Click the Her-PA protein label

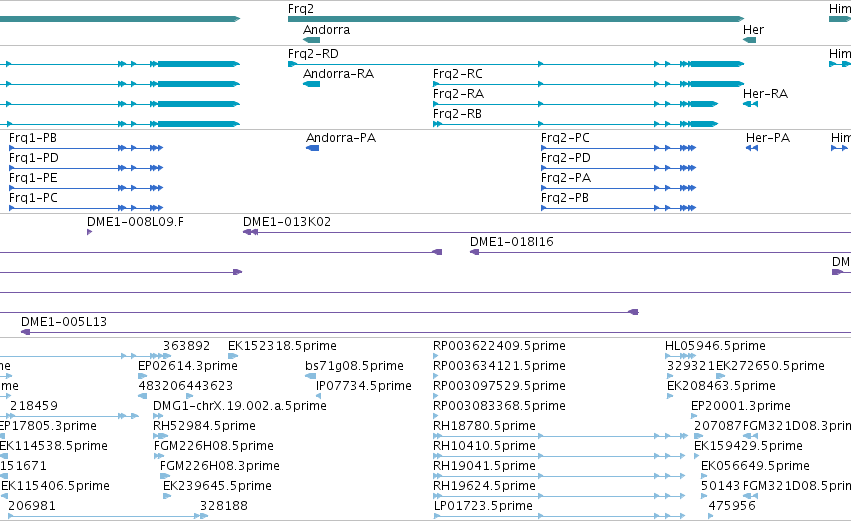[768, 138]
